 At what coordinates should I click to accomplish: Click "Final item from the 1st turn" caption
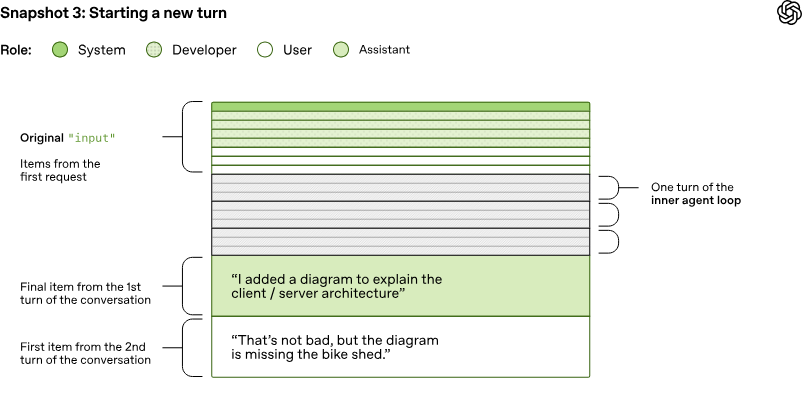pyautogui.click(x=85, y=293)
